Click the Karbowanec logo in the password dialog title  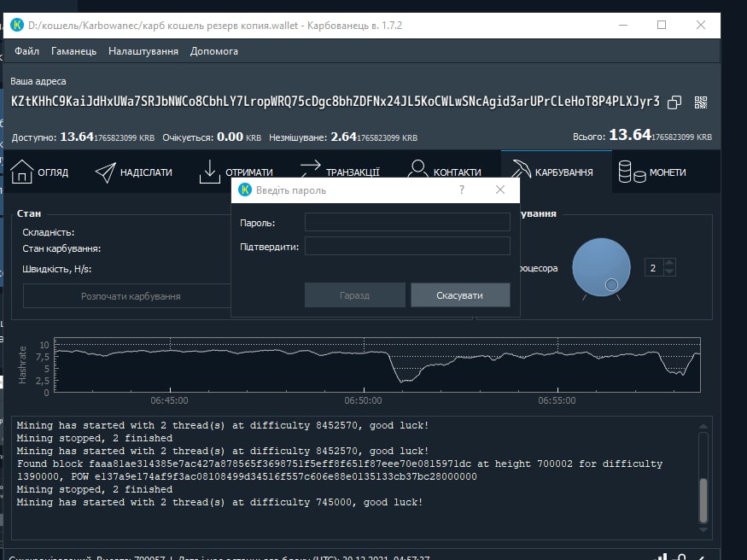pos(245,190)
